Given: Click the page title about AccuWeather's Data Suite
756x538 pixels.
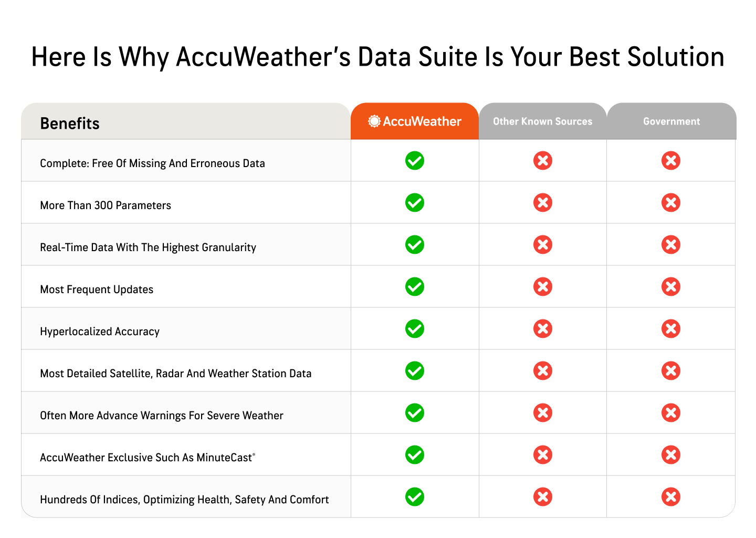Looking at the screenshot, I should [377, 57].
